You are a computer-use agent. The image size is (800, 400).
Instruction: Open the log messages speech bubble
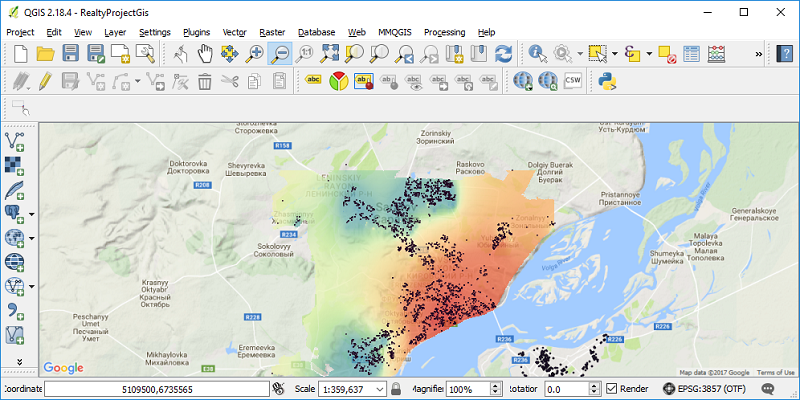[767, 389]
